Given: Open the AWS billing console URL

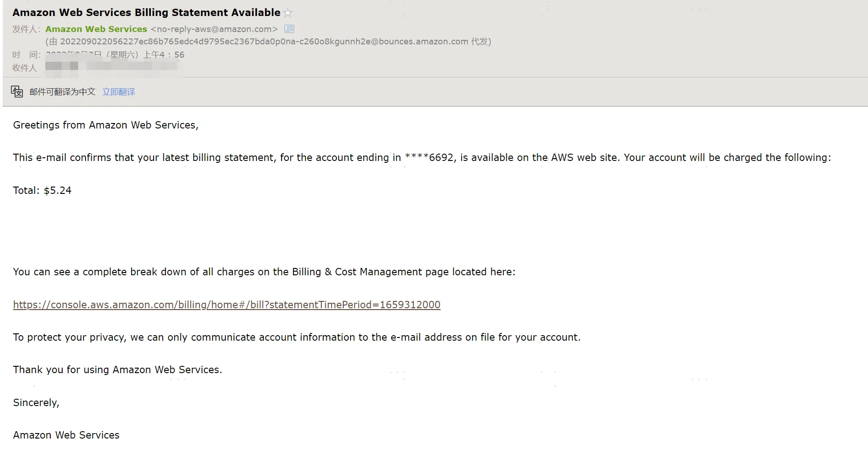Looking at the screenshot, I should 226,305.
